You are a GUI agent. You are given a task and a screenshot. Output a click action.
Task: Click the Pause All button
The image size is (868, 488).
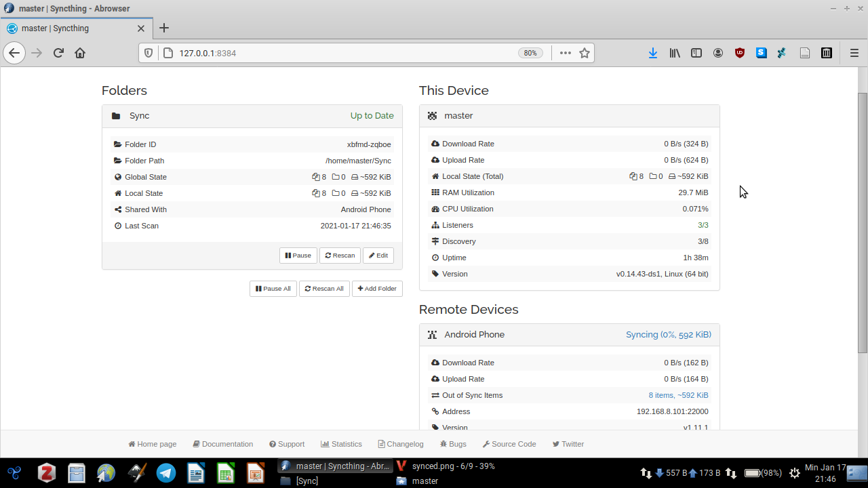273,289
